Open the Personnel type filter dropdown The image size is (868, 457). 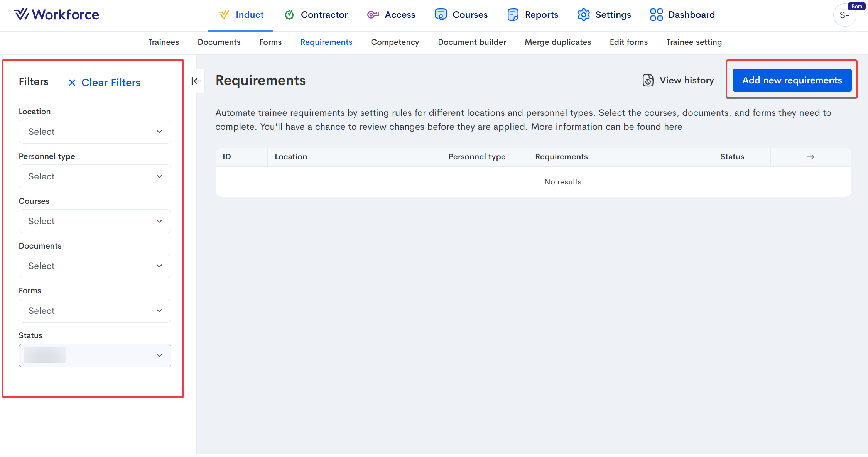coord(95,176)
